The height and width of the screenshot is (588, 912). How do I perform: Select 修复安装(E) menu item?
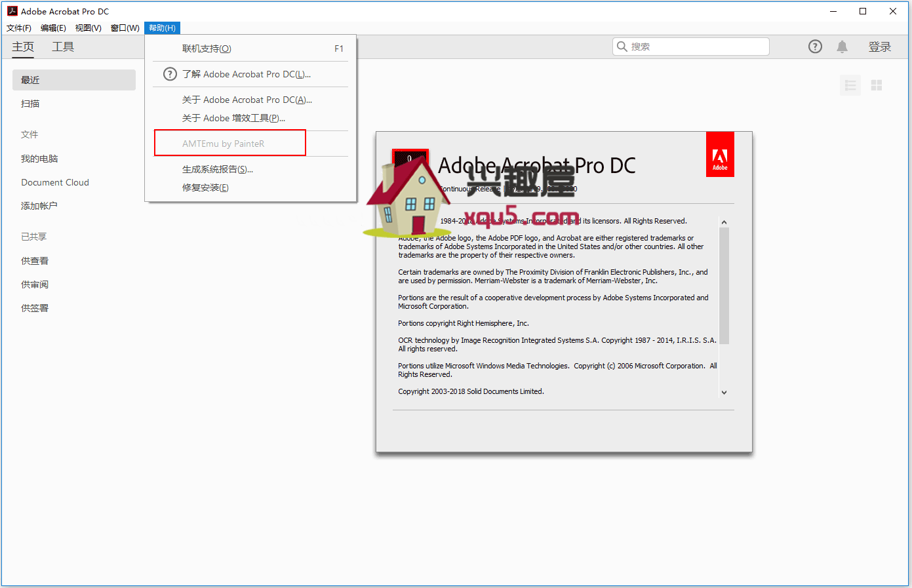[250, 187]
